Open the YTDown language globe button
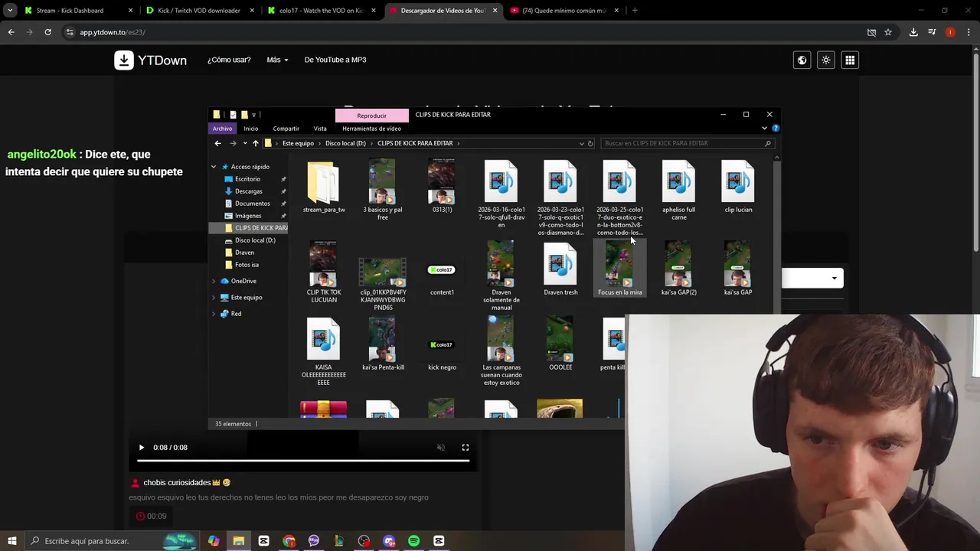 tap(802, 60)
